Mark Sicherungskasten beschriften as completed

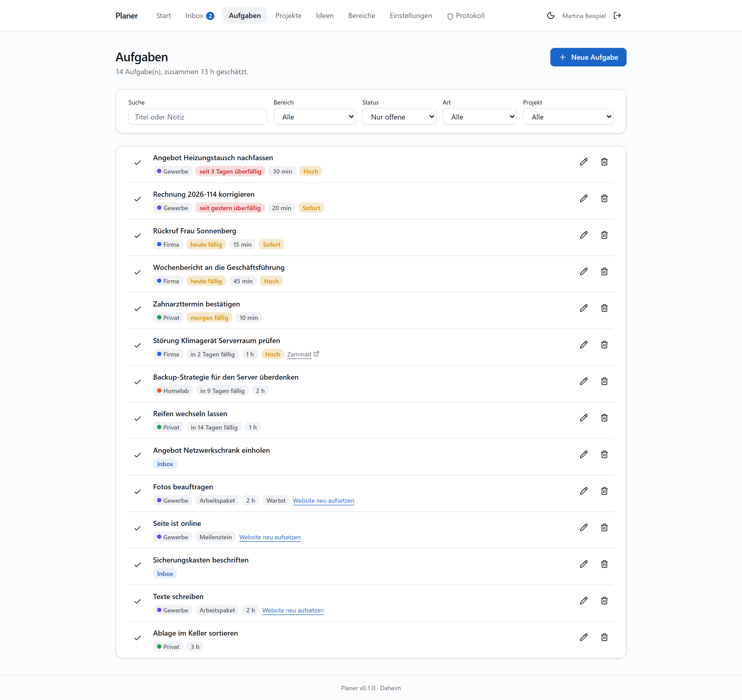pos(138,565)
